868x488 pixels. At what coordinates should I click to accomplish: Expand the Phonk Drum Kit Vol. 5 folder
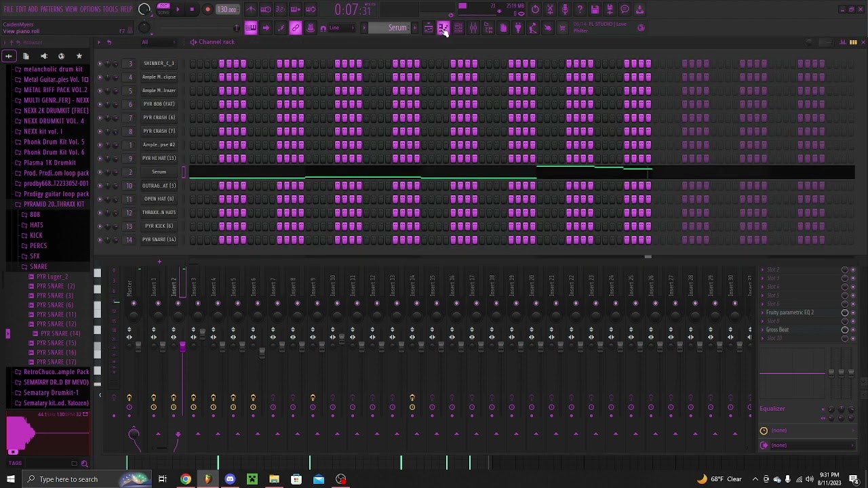pyautogui.click(x=54, y=142)
